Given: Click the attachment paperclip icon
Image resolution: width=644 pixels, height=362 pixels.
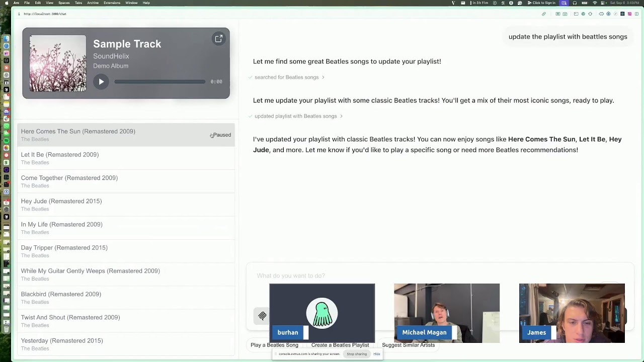Looking at the screenshot, I should [x=262, y=316].
